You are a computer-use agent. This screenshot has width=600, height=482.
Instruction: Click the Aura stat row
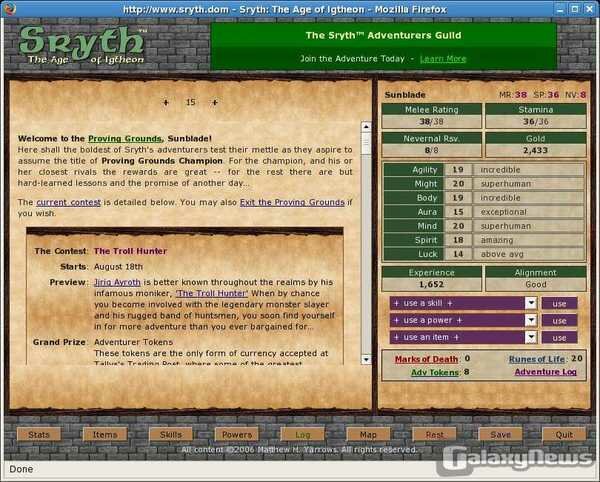484,212
